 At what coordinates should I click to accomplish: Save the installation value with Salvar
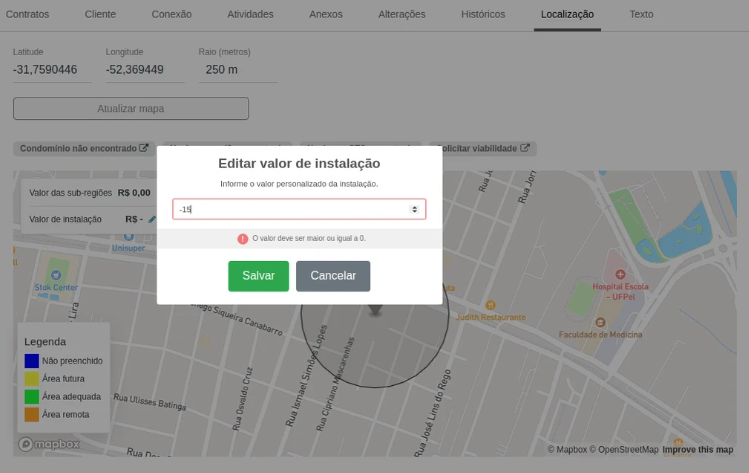click(x=258, y=276)
